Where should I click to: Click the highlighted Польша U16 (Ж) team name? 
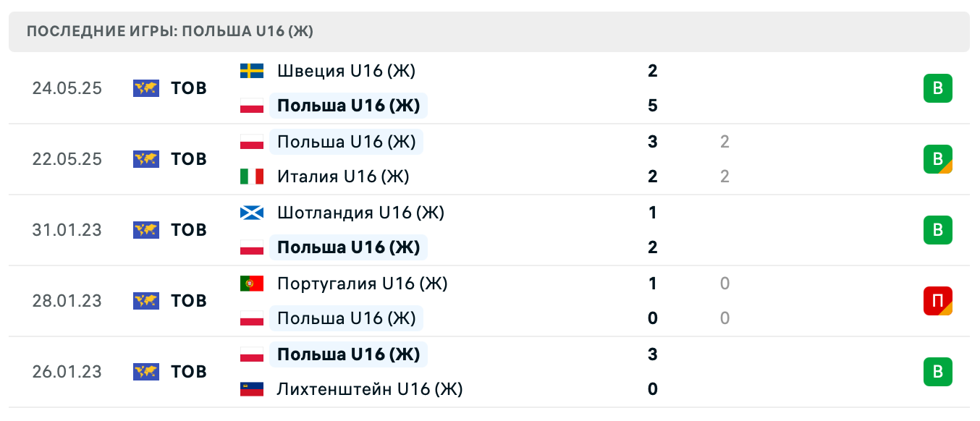348,106
